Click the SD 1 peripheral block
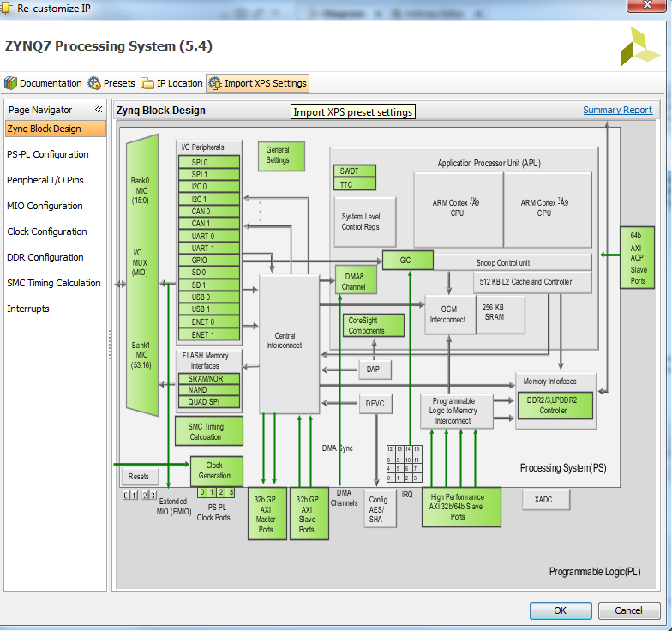Viewport: 672px width, 631px height. (x=209, y=285)
